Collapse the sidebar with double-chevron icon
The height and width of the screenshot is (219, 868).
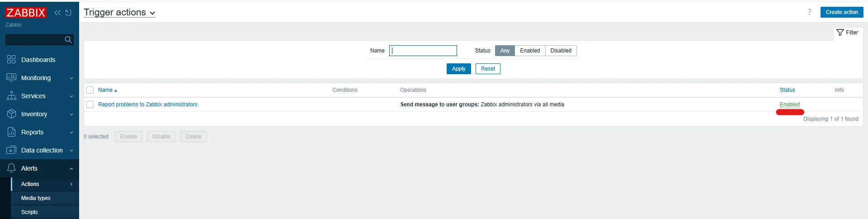tap(57, 13)
